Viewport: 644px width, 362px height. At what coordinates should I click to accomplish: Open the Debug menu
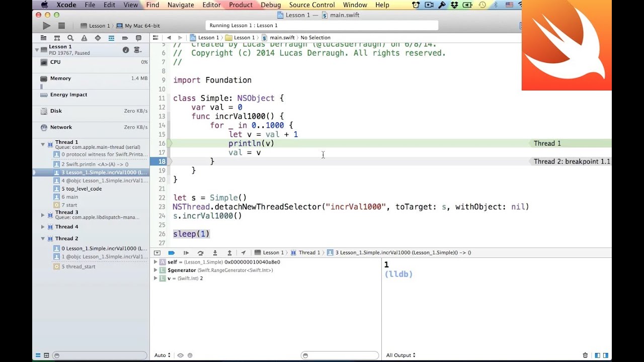[271, 5]
